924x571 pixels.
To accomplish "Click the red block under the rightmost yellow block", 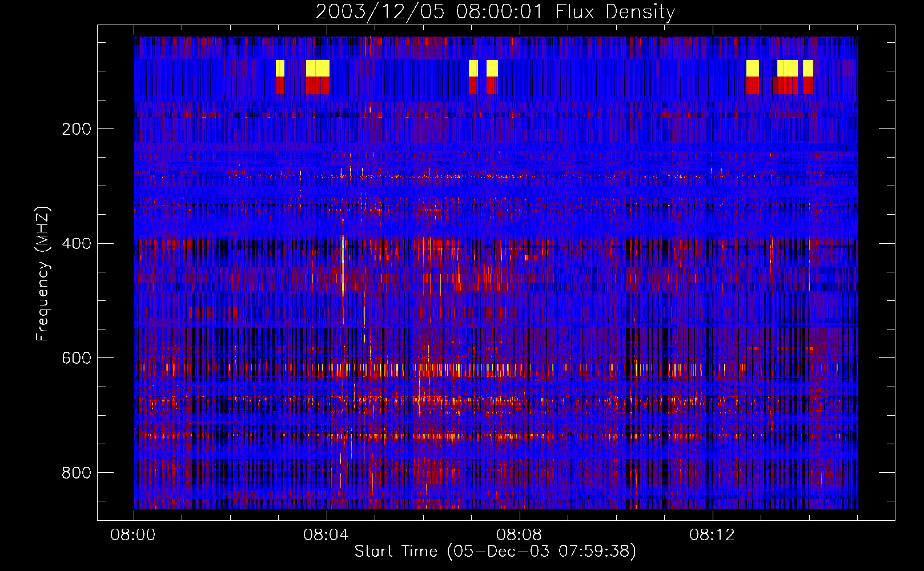I will point(808,86).
